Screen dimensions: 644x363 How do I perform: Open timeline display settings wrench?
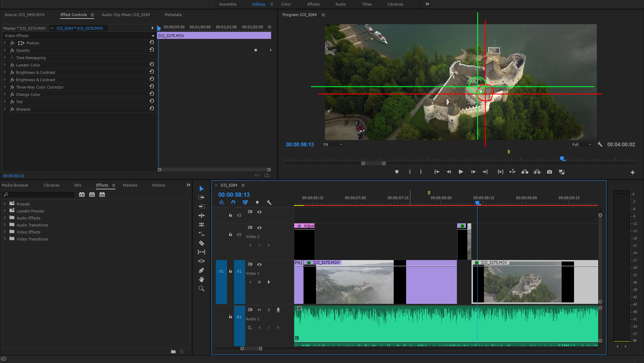[269, 202]
